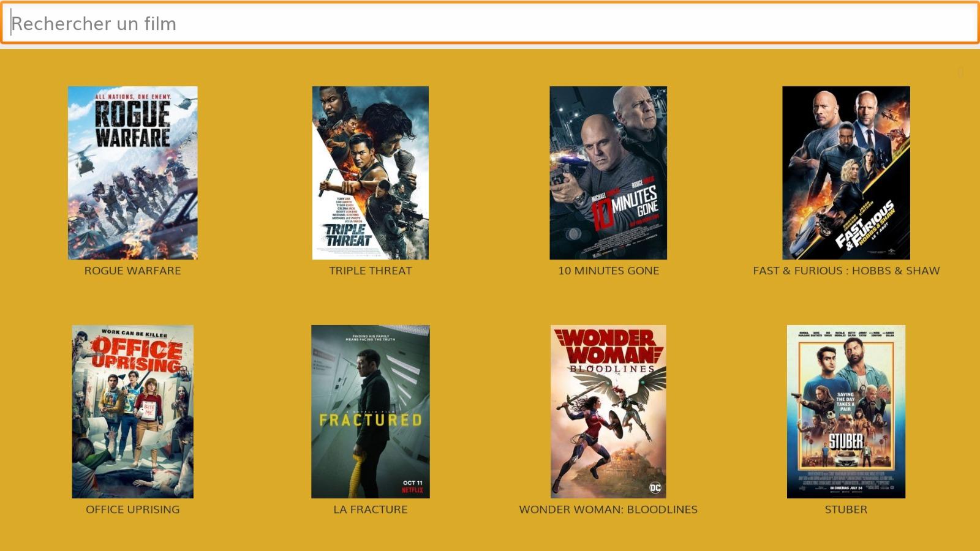Screen dimensions: 980x551
Task: Pick the Stuber movie poster
Action: pos(846,411)
